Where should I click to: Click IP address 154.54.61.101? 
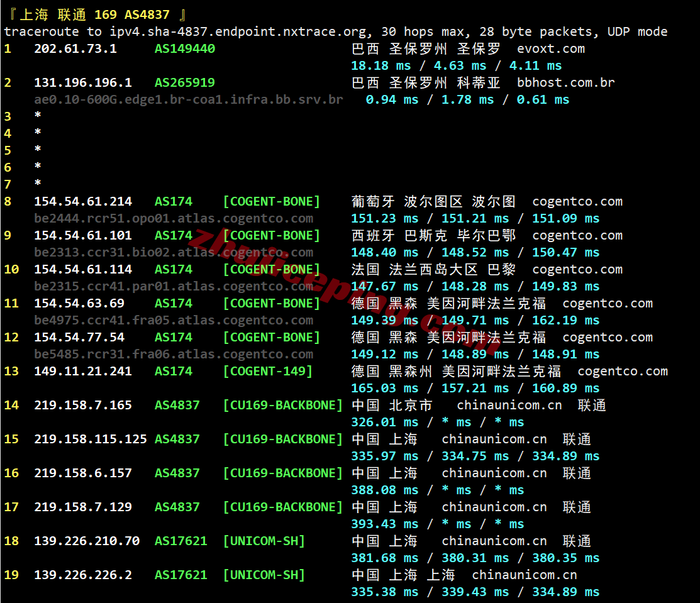click(x=83, y=235)
